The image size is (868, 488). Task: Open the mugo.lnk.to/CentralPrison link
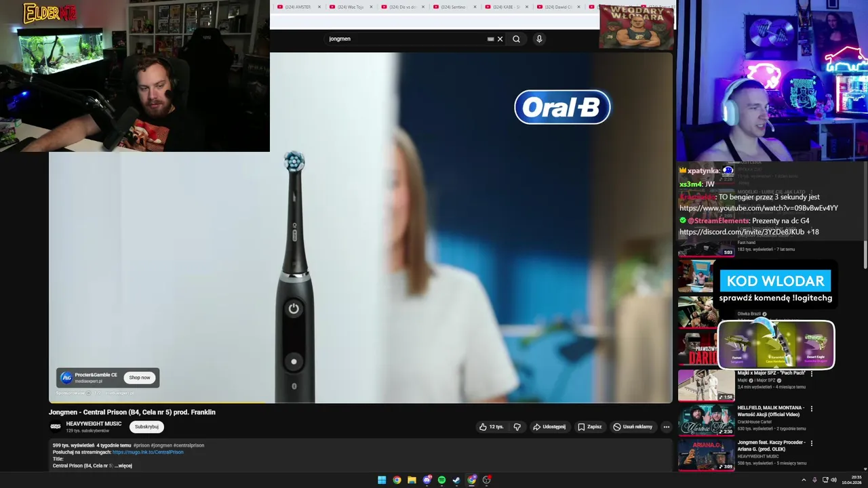148,452
